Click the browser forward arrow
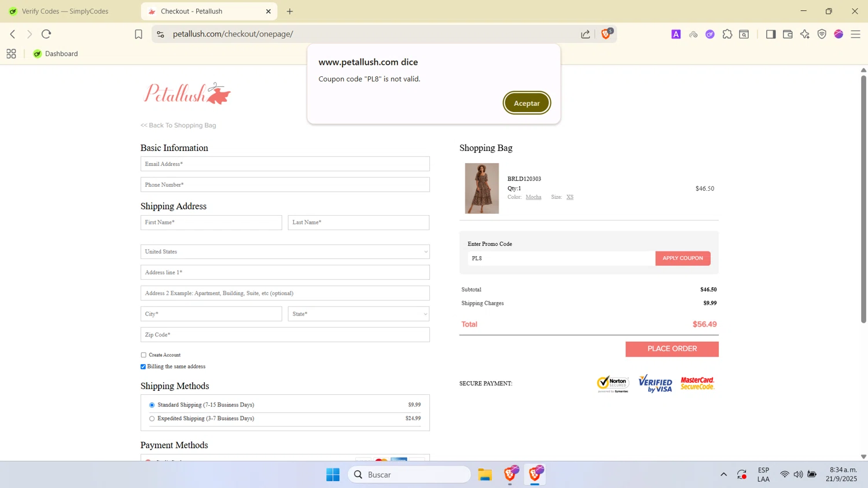This screenshot has height=488, width=868. [30, 34]
